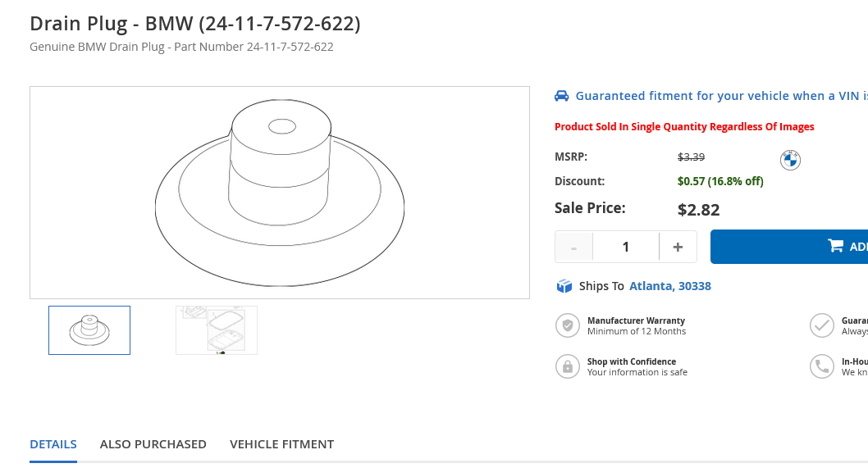Image resolution: width=868 pixels, height=468 pixels.
Task: Select the parts diagram thumbnail
Action: 217,330
